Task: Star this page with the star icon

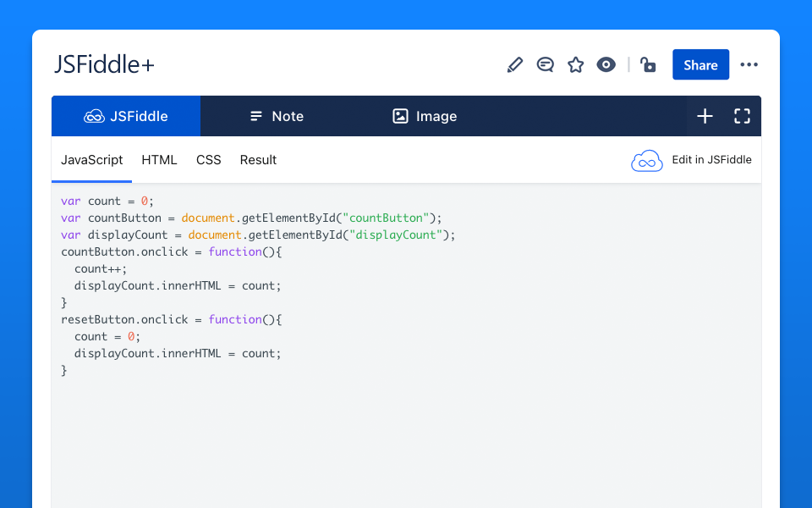Action: [x=575, y=65]
